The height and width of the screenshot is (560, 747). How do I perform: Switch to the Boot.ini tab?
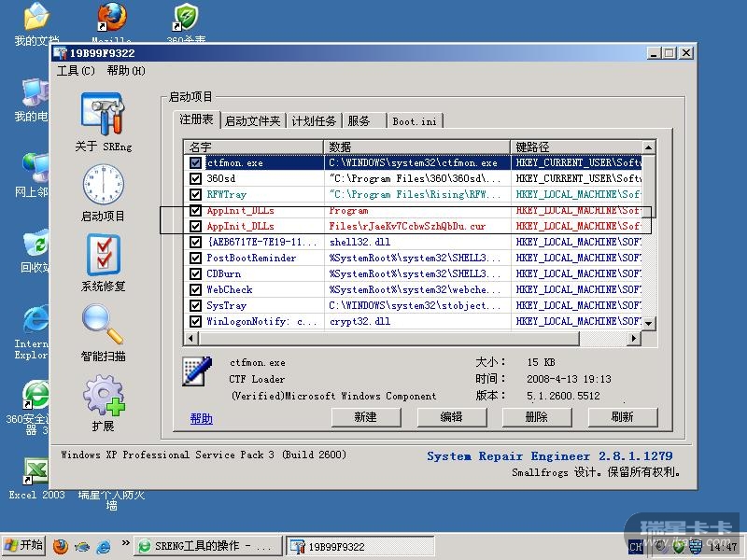(x=415, y=121)
